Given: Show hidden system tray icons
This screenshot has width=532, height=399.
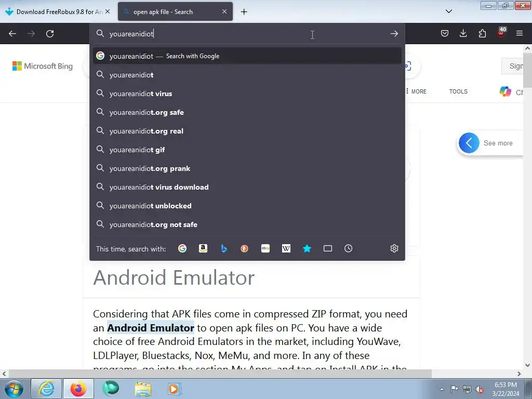Looking at the screenshot, I should tap(442, 389).
